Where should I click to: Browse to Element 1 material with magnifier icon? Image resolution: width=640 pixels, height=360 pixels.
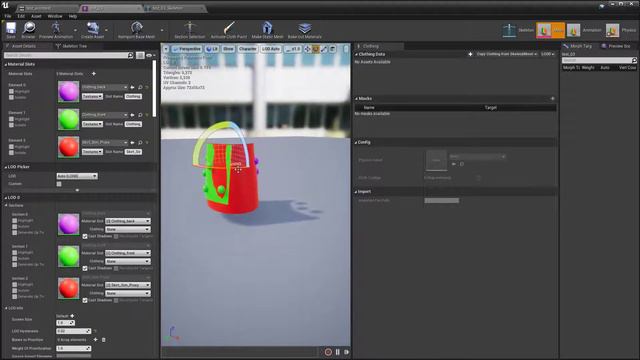tap(140, 115)
